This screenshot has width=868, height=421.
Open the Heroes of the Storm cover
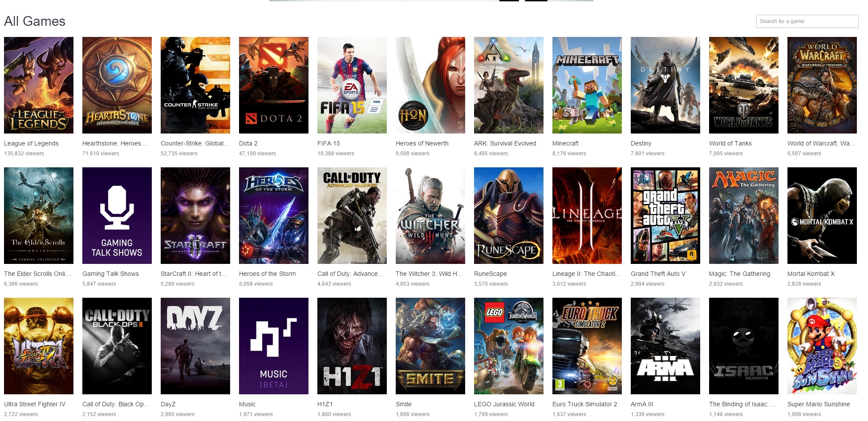coord(274,215)
